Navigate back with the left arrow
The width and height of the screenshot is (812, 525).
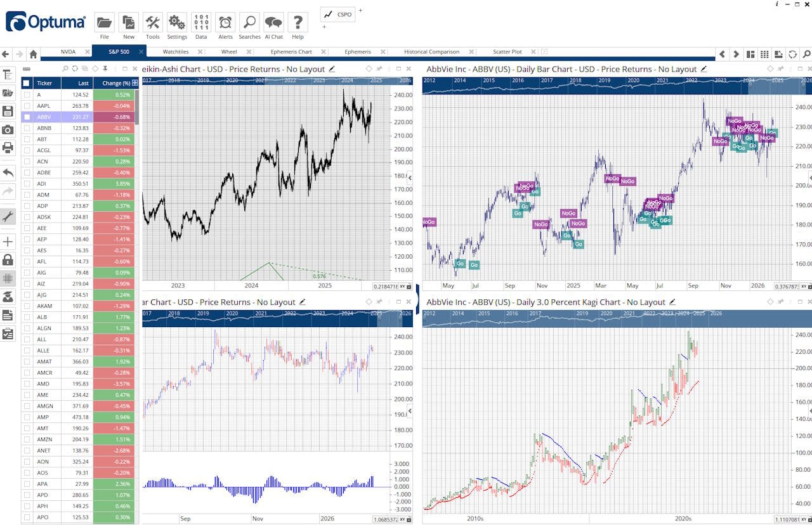point(6,55)
